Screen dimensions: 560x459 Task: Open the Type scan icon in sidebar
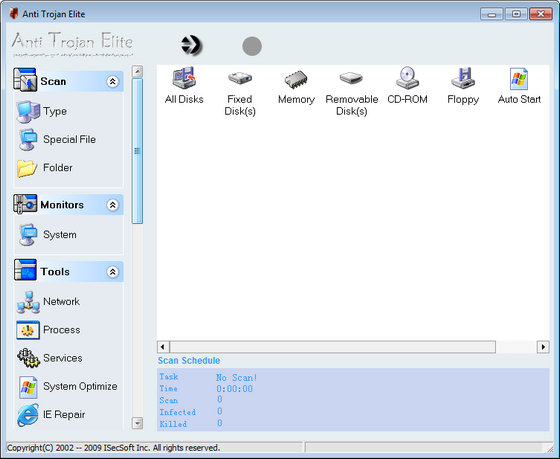tap(28, 111)
